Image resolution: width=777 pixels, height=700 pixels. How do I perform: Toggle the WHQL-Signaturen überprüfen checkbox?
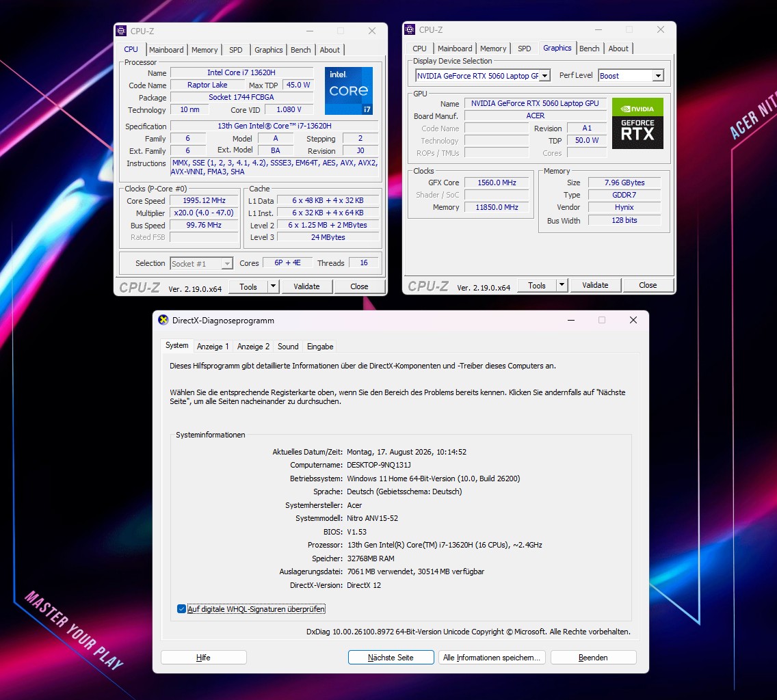click(x=181, y=609)
